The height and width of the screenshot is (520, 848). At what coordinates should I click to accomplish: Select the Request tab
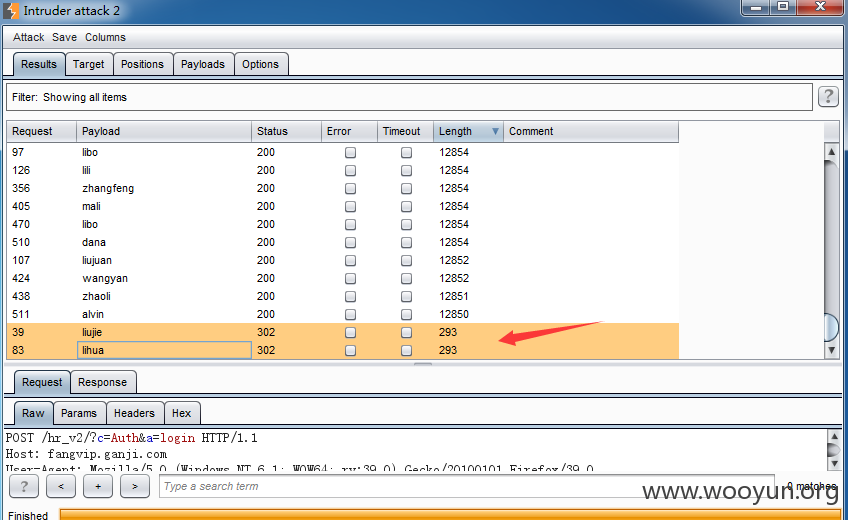click(42, 382)
